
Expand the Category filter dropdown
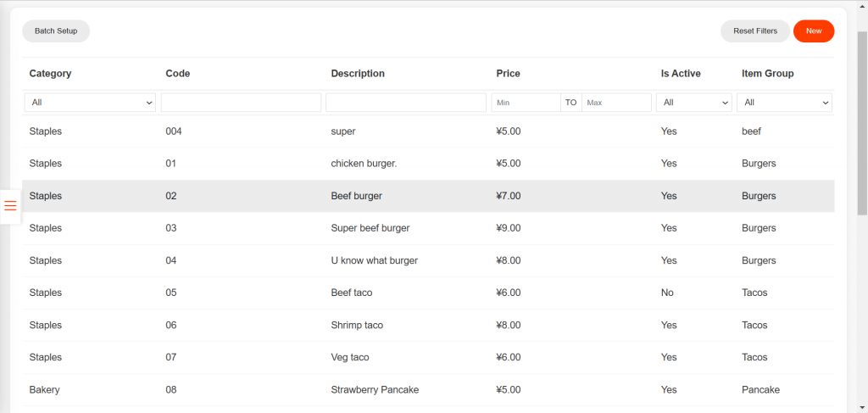tap(90, 103)
